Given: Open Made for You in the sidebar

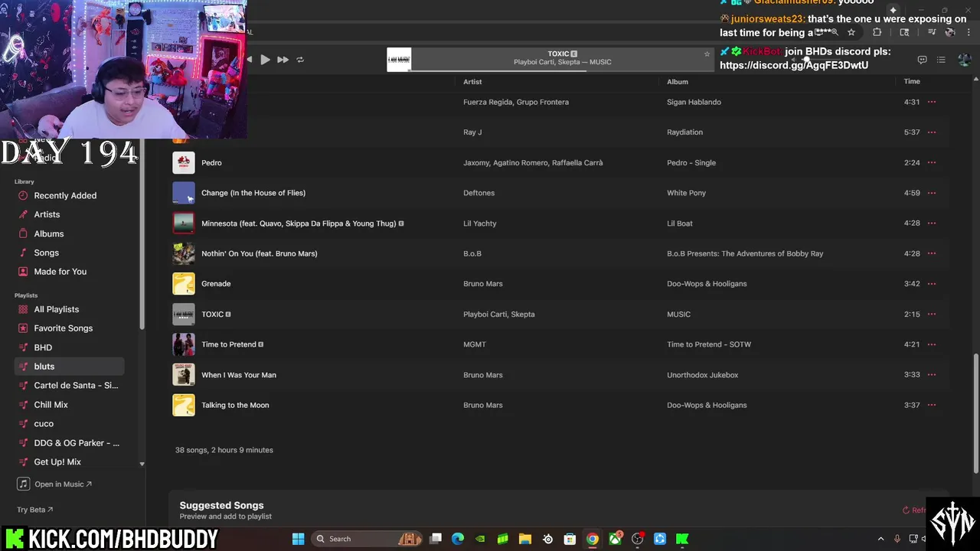Looking at the screenshot, I should pyautogui.click(x=60, y=272).
